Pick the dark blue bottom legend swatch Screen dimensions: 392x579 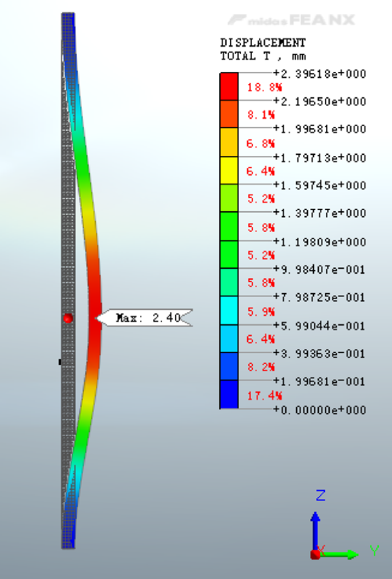pyautogui.click(x=229, y=394)
